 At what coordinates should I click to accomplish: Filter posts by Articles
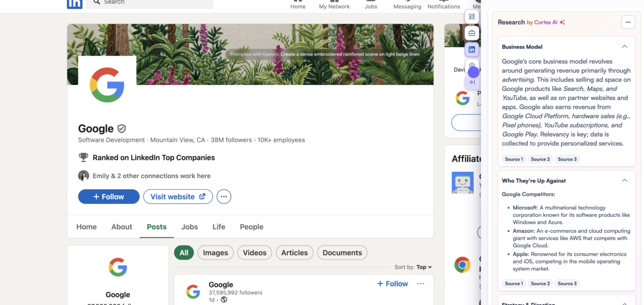295,253
